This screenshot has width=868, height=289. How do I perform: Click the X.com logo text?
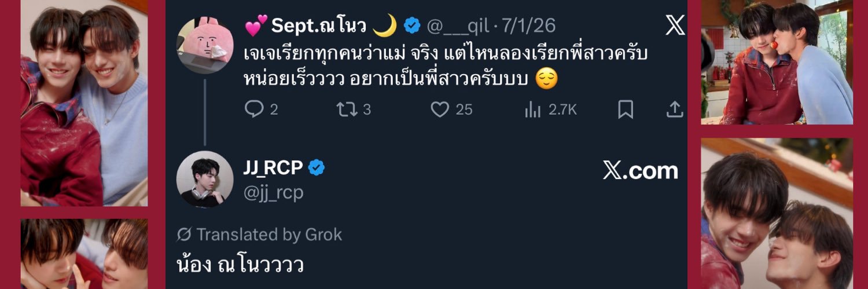pyautogui.click(x=640, y=171)
